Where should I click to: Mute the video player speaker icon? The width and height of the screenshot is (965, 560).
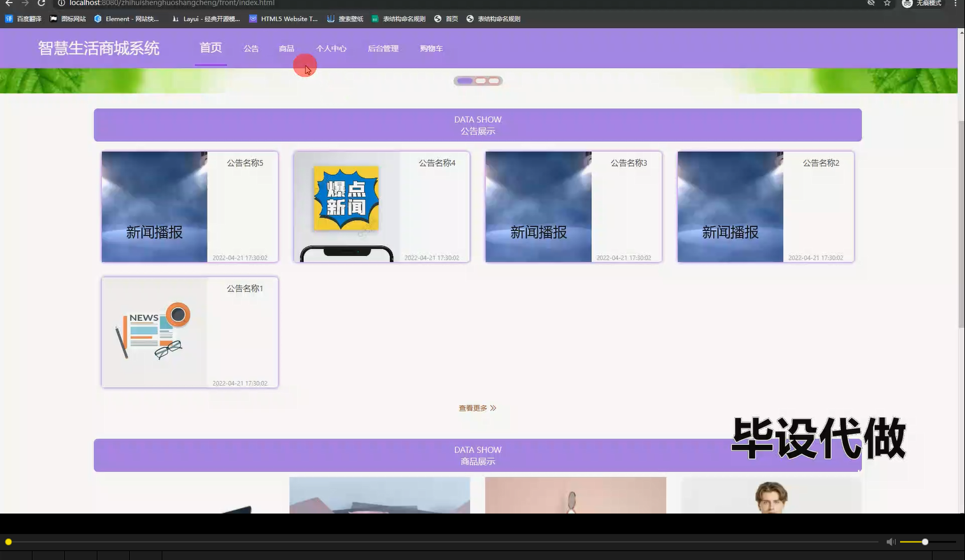(x=891, y=542)
